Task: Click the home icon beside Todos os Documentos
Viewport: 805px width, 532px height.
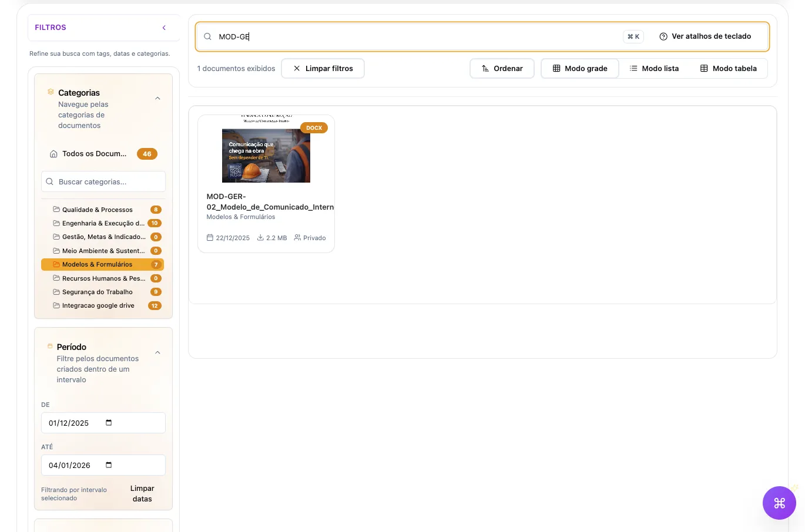Action: coord(53,153)
